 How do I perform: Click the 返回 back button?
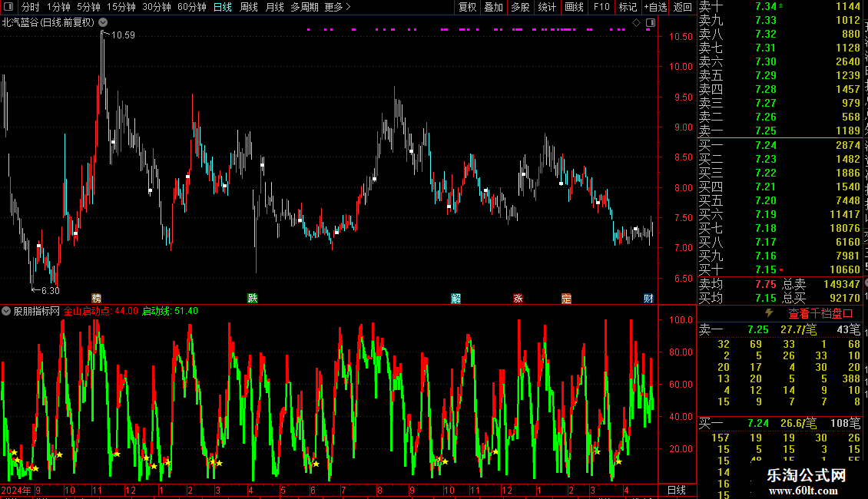pyautogui.click(x=683, y=7)
